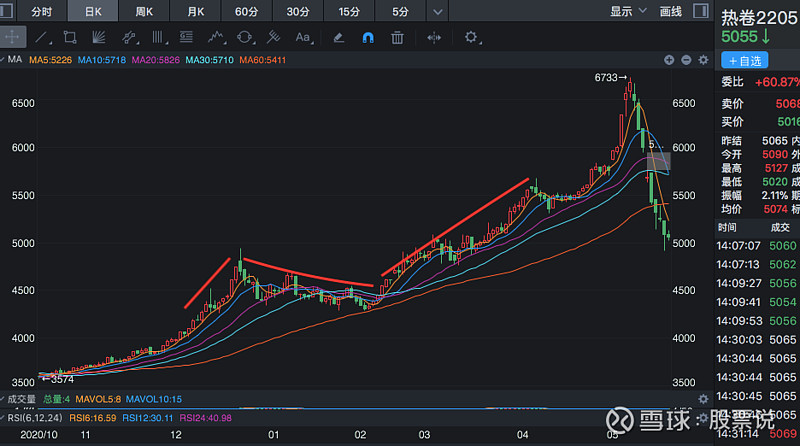
Task: Toggle the right side panel layout
Action: (701, 12)
